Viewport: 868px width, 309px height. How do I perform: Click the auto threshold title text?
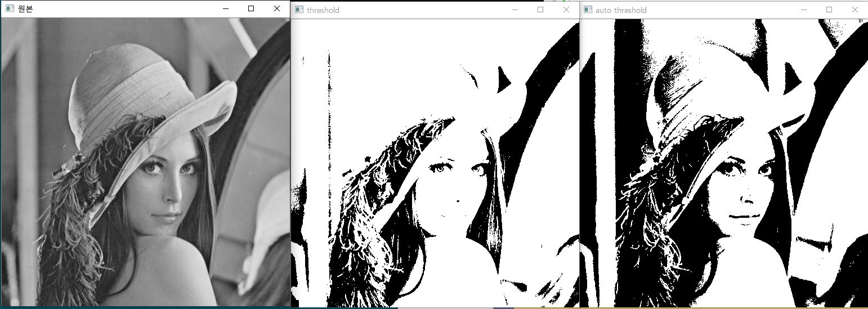(x=621, y=10)
